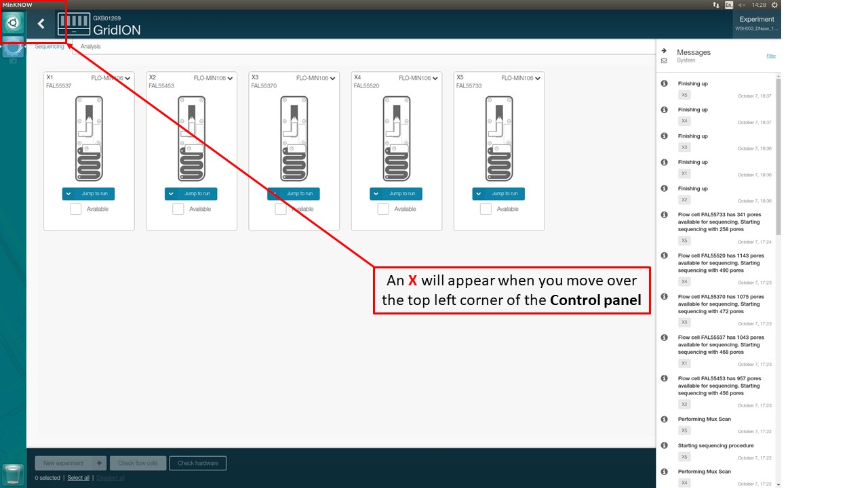Click the Check flow cells button
This screenshot has width=868, height=488.
pyautogui.click(x=138, y=464)
